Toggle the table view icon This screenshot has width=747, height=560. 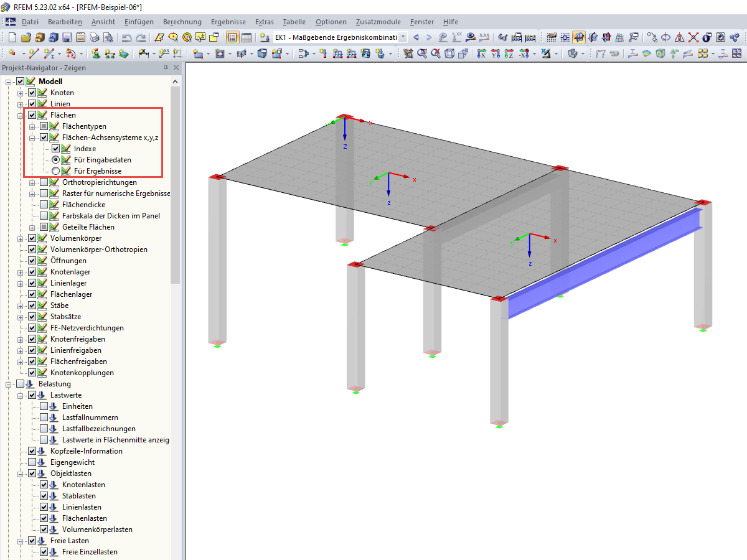pyautogui.click(x=247, y=37)
